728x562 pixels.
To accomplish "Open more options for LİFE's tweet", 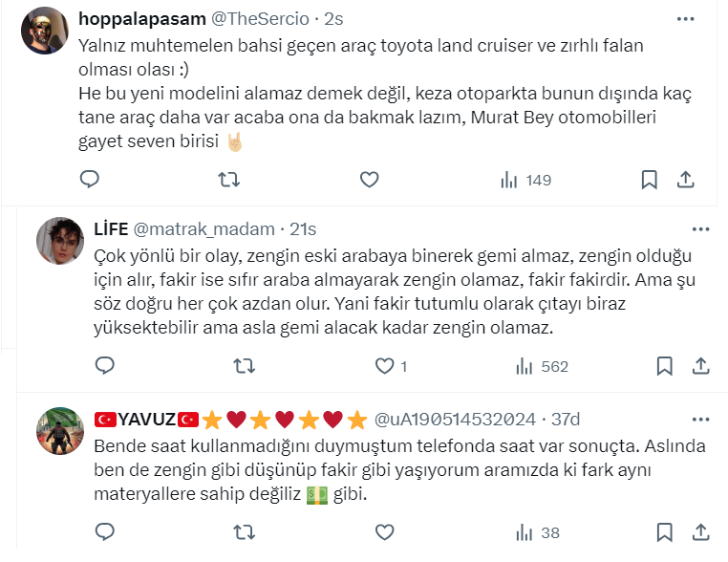I will tap(701, 229).
